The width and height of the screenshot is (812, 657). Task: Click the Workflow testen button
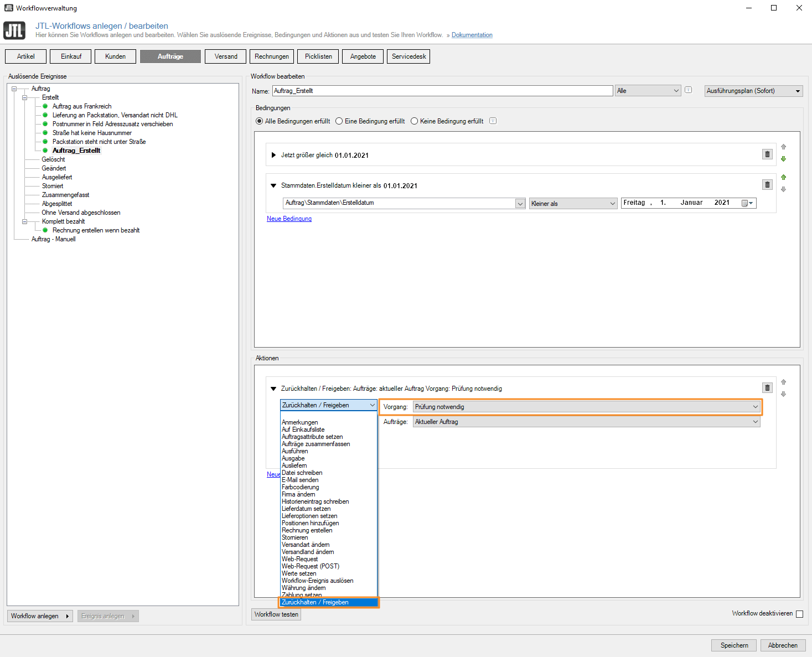[x=276, y=614]
